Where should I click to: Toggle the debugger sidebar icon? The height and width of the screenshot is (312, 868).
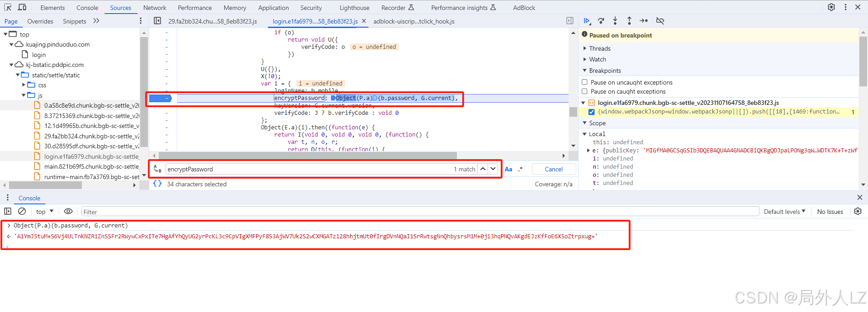[x=570, y=21]
